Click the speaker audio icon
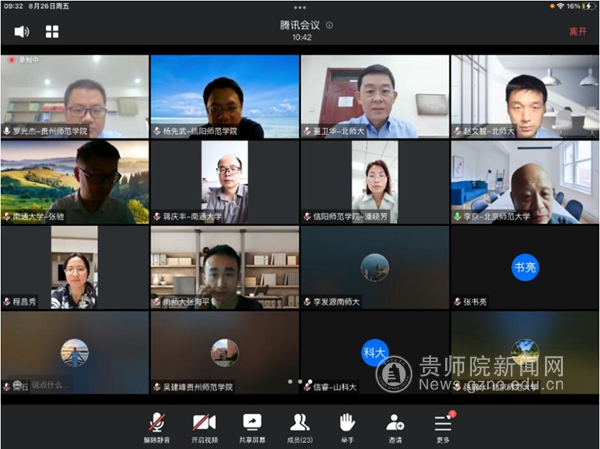This screenshot has height=449, width=600. coord(21,31)
